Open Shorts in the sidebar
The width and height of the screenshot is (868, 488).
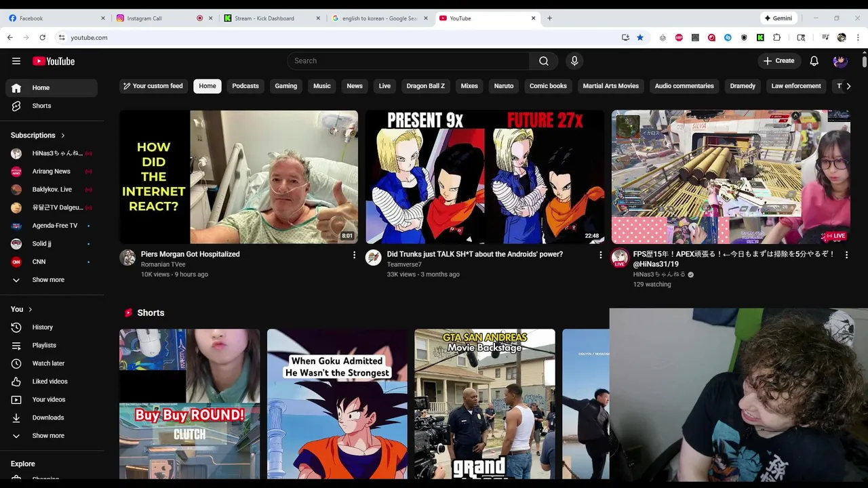click(52, 106)
